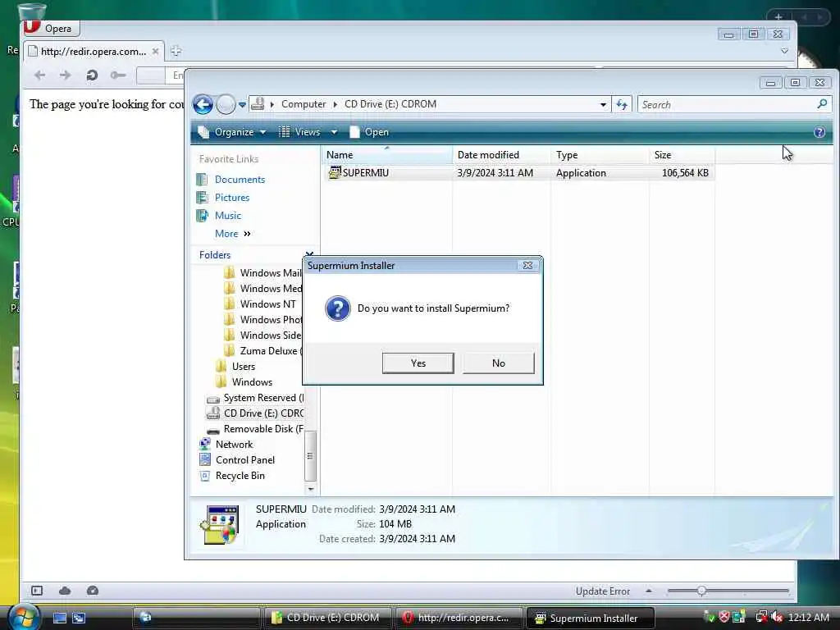The width and height of the screenshot is (840, 630).
Task: Select Users folder in tree
Action: point(243,367)
